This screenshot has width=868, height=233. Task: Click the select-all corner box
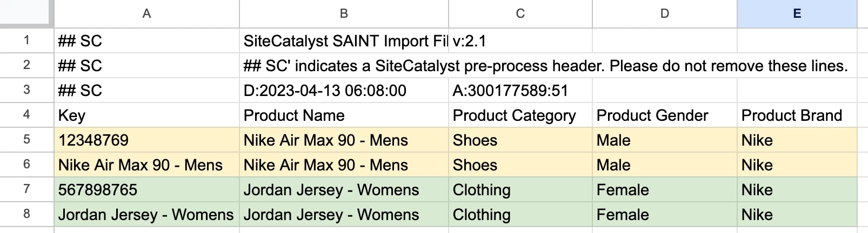[26, 13]
